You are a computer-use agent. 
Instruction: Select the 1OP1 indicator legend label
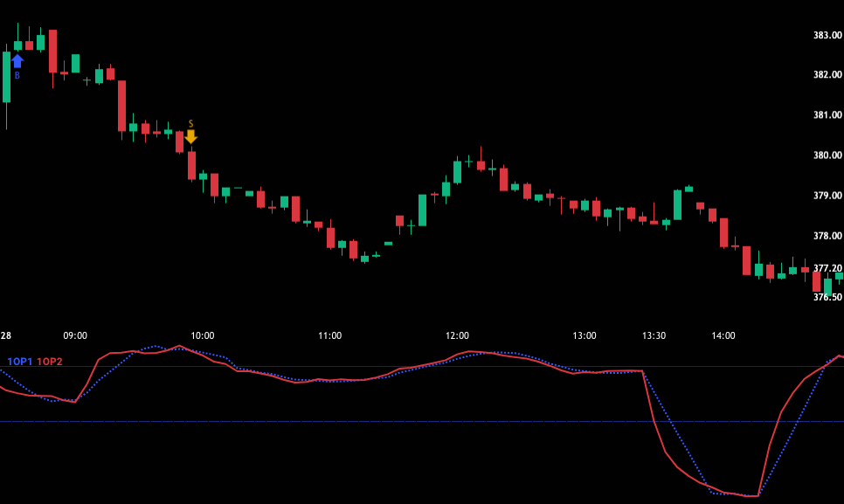tap(20, 362)
